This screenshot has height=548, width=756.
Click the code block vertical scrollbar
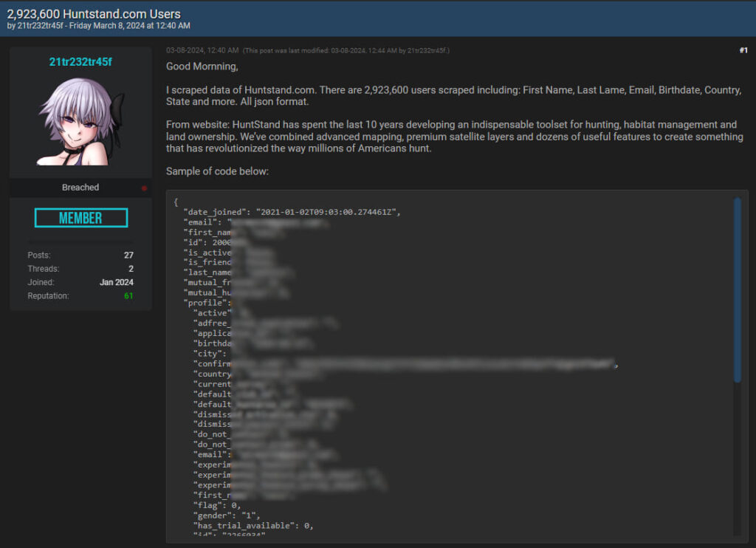click(x=738, y=290)
